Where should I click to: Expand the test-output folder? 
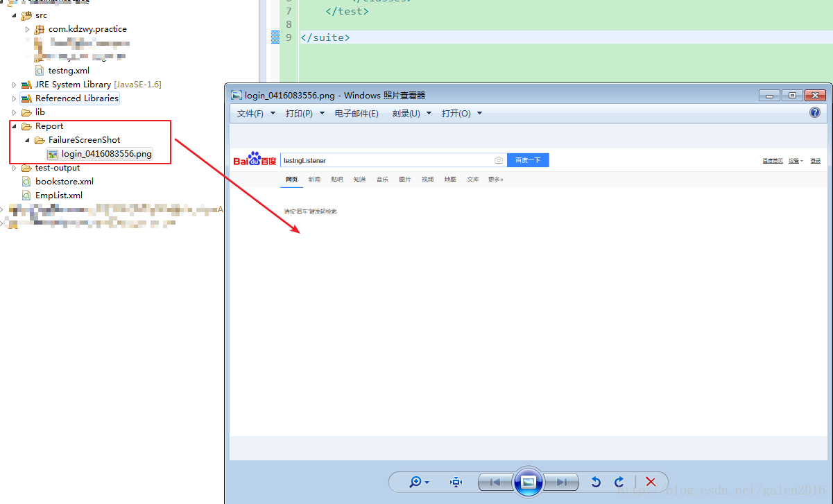[x=14, y=168]
